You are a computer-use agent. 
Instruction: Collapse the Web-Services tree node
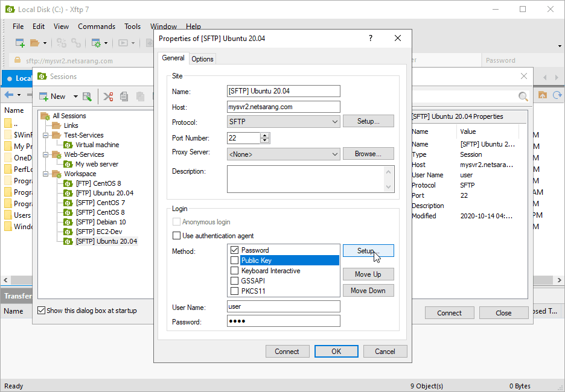pyautogui.click(x=46, y=155)
